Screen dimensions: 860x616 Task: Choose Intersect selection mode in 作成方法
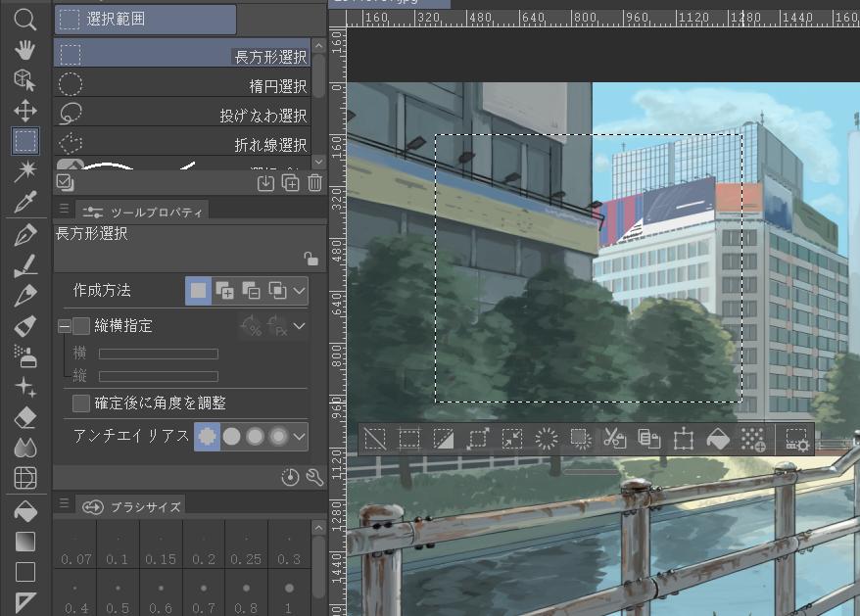coord(277,291)
